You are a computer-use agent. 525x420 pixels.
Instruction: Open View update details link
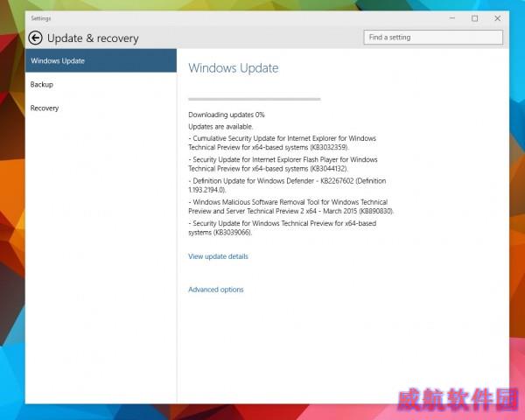click(x=218, y=256)
